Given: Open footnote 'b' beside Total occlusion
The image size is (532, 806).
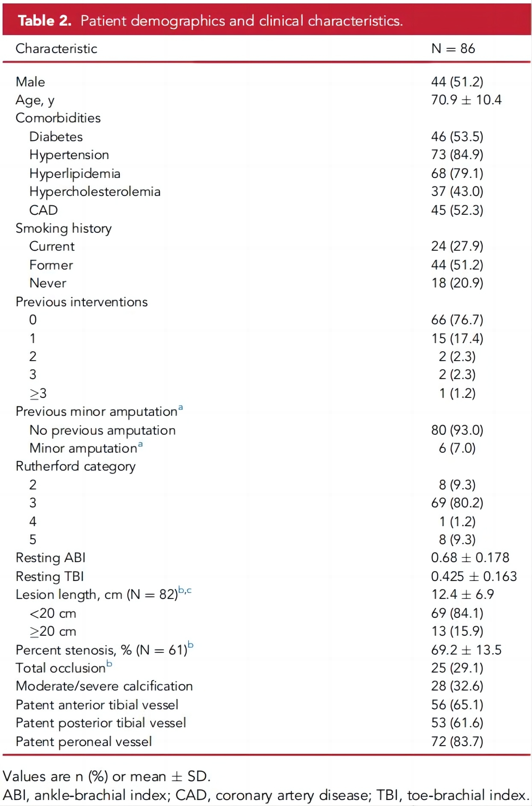Looking at the screenshot, I should click(109, 664).
